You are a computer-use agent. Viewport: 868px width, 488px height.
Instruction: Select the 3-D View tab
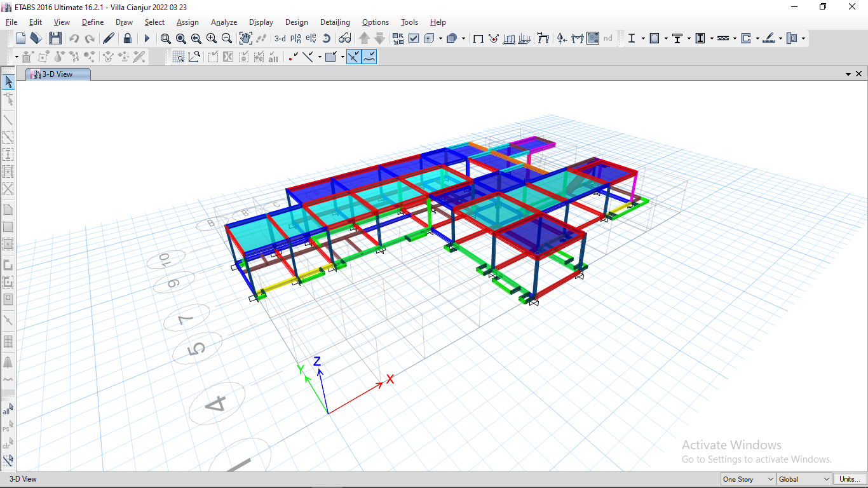point(57,74)
